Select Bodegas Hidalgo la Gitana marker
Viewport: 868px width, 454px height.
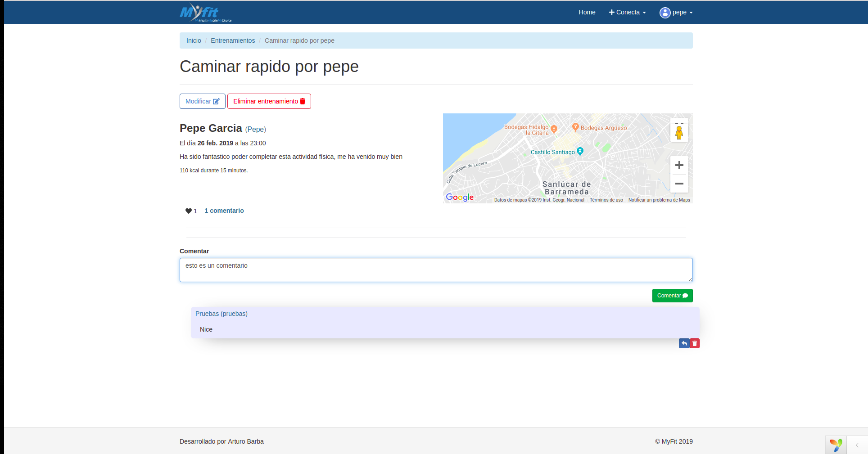pyautogui.click(x=554, y=129)
